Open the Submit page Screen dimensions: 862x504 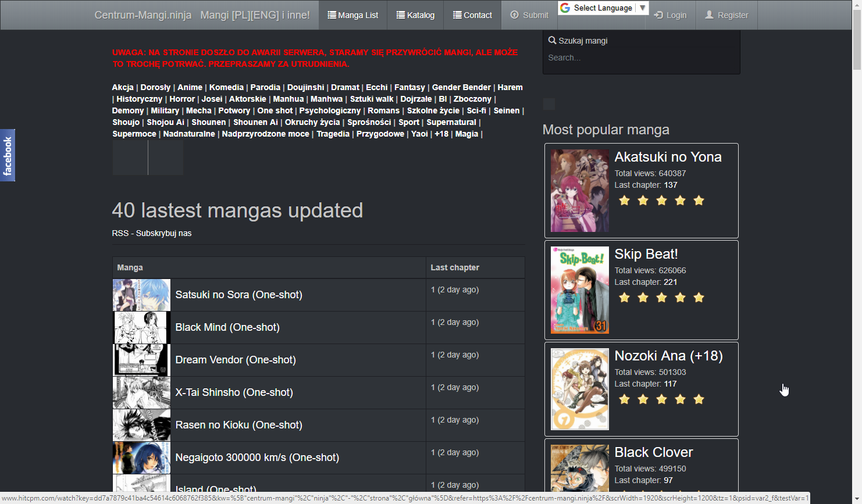[529, 15]
